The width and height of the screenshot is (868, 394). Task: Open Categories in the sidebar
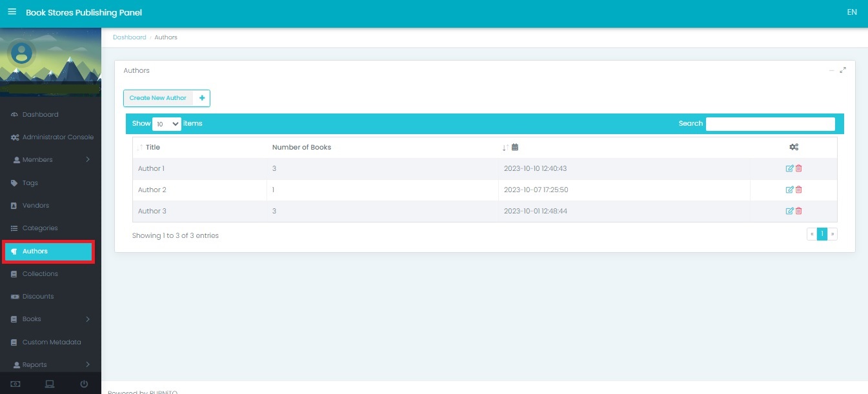40,228
